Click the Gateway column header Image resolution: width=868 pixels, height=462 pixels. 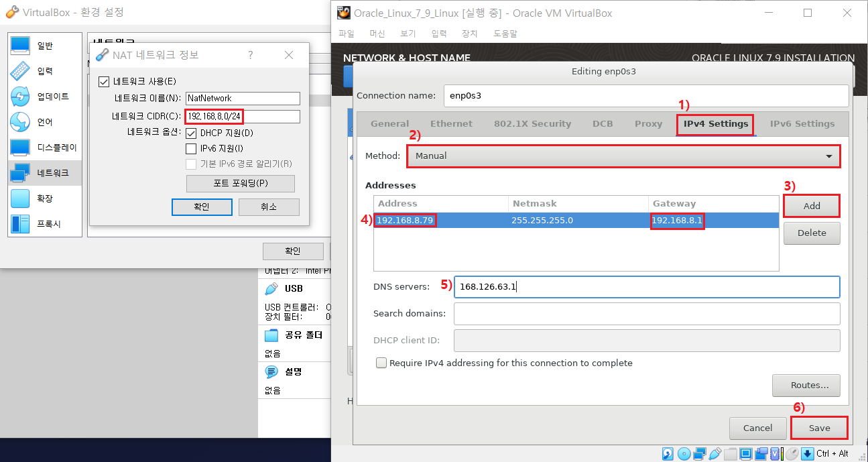point(714,204)
